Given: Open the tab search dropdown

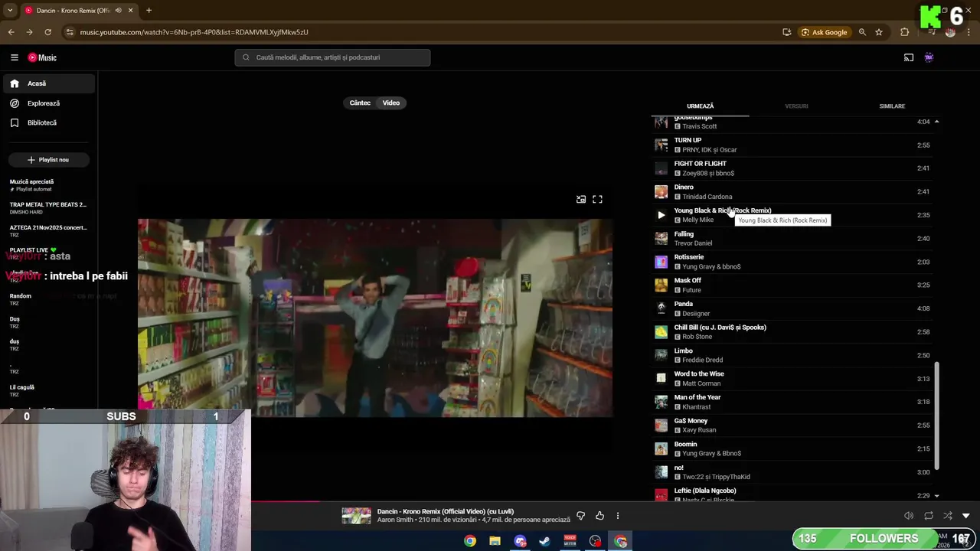Looking at the screenshot, I should 10,11.
